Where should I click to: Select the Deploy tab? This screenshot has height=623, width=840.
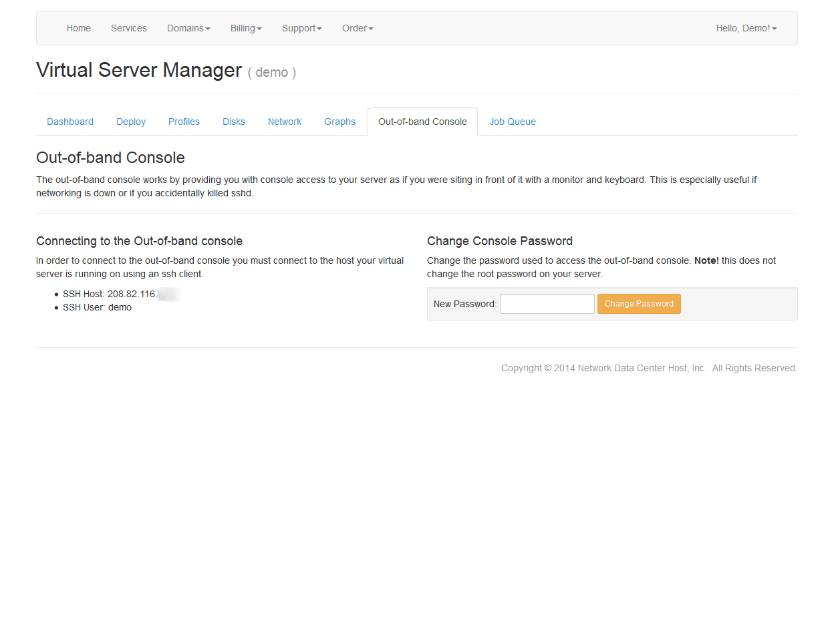coord(131,122)
